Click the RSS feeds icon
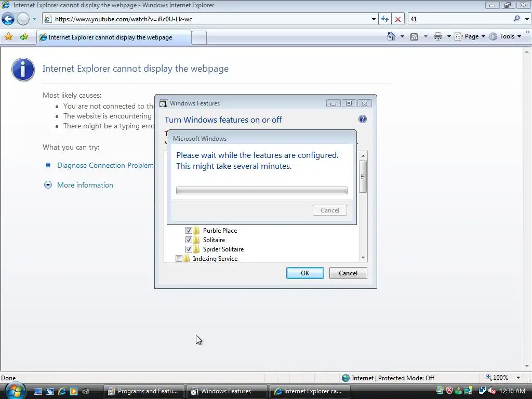The image size is (532, 399). [414, 37]
